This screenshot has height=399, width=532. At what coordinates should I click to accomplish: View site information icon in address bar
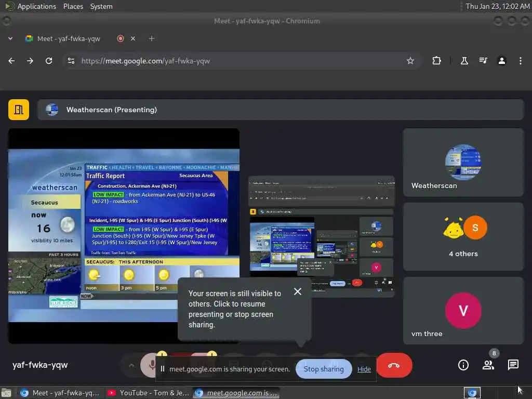click(x=71, y=61)
